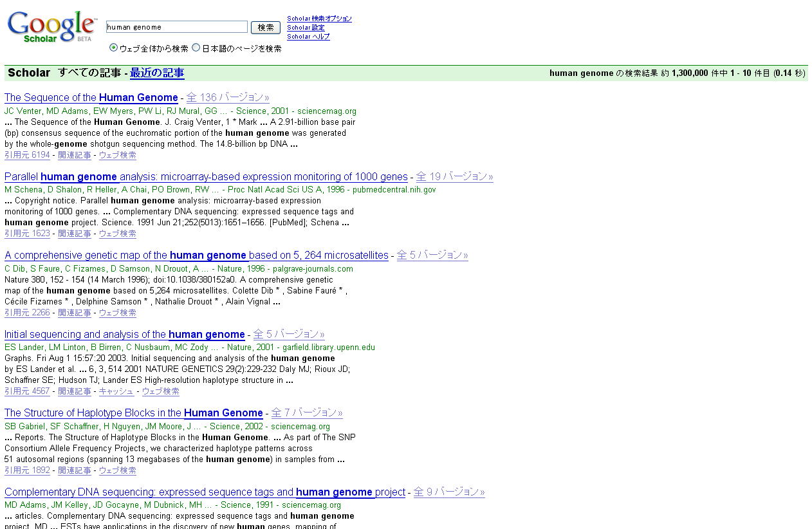Viewport: 812px width, 529px height.
Task: Switch to 最近の記事 results
Action: (x=157, y=73)
